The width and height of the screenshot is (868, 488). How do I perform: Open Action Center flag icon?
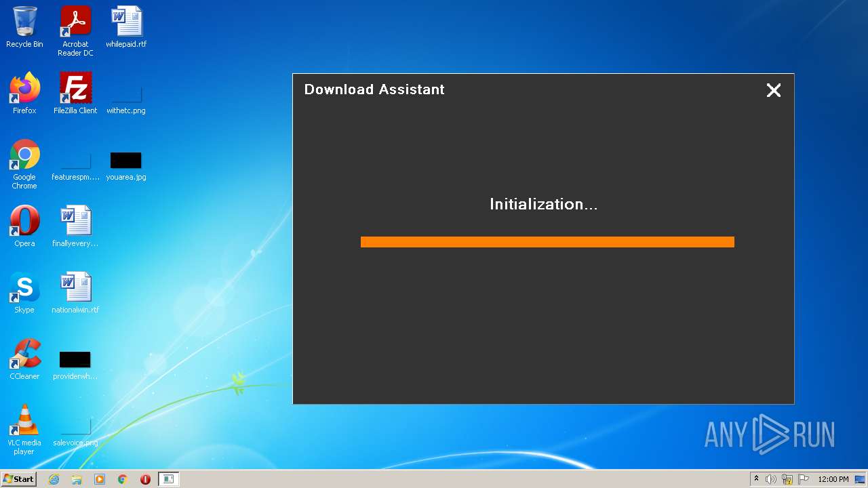[x=804, y=479]
